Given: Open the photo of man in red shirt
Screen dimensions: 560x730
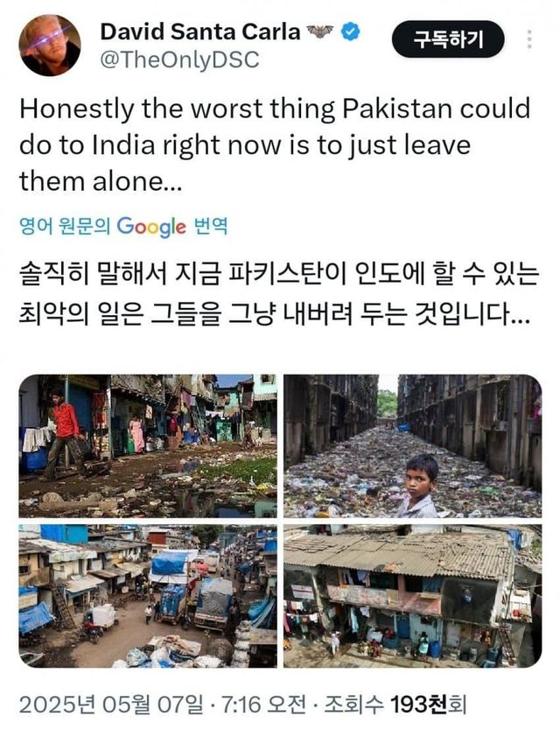Looking at the screenshot, I should coord(148,446).
